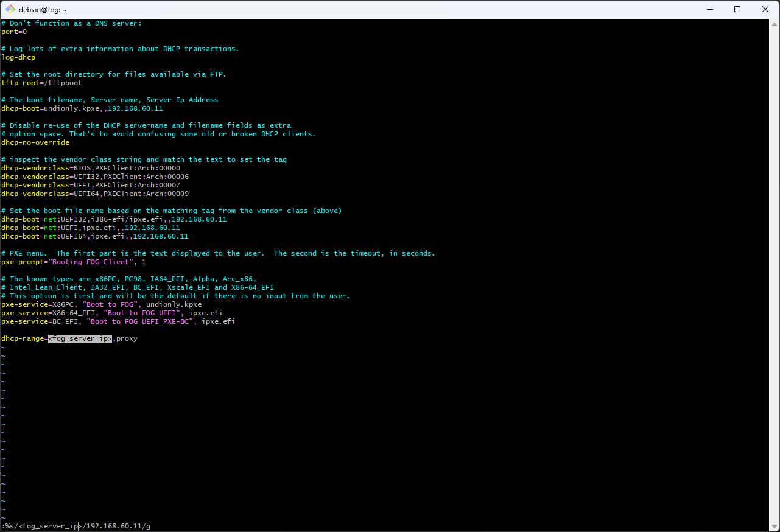Click the '# Intel_Lean_Client, IA32_EFI' comment line
This screenshot has height=532, width=780.
[138, 287]
